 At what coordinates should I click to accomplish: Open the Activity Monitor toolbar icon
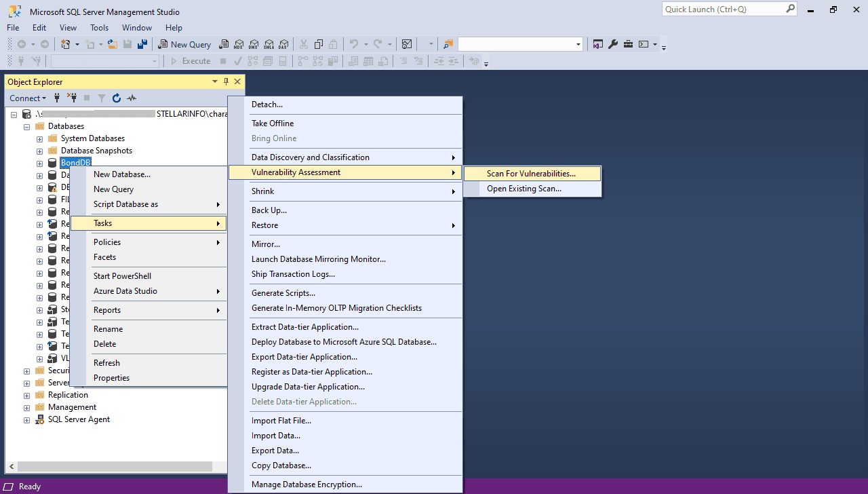click(407, 44)
